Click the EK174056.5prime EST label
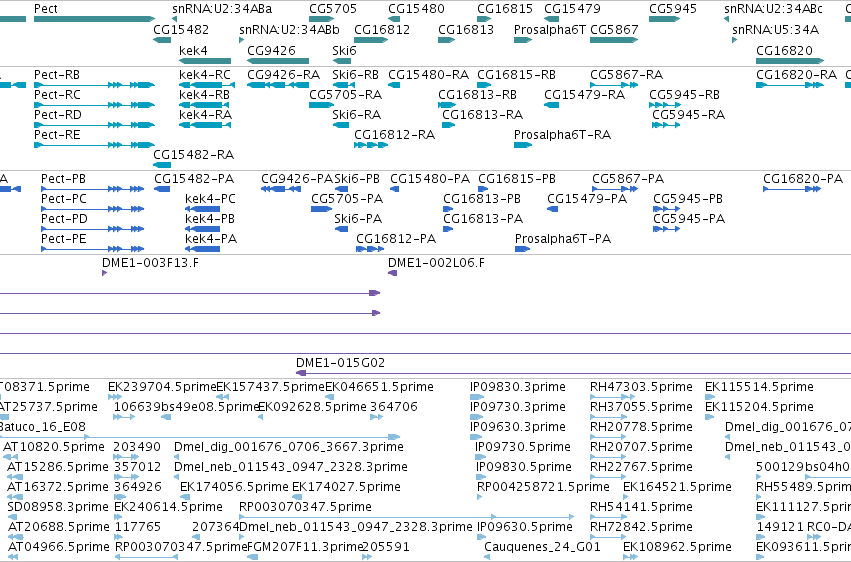The width and height of the screenshot is (851, 562). 234,487
